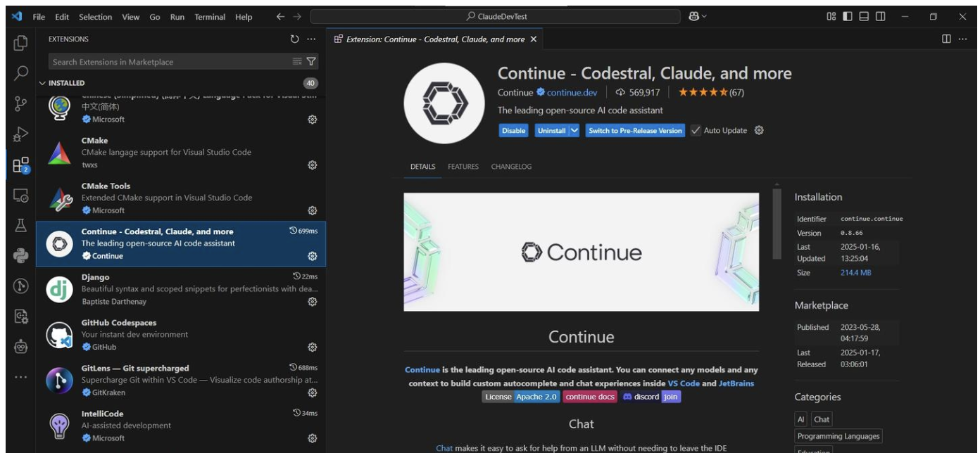Open manage gear for CMake extension
This screenshot has width=980, height=453.
point(313,165)
